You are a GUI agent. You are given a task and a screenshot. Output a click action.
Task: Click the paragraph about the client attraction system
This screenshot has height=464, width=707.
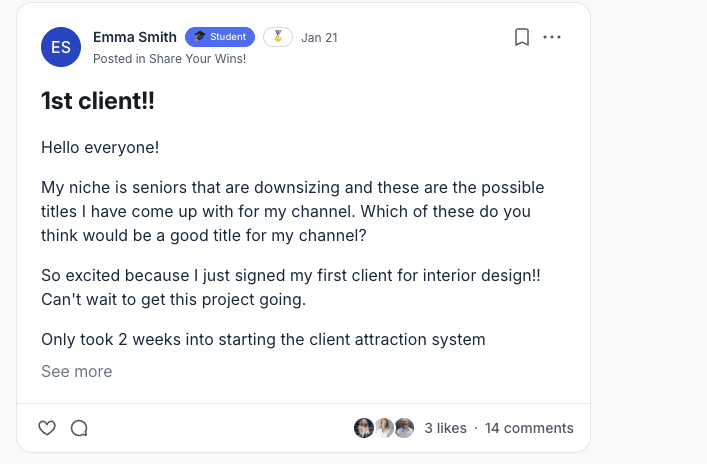point(263,340)
